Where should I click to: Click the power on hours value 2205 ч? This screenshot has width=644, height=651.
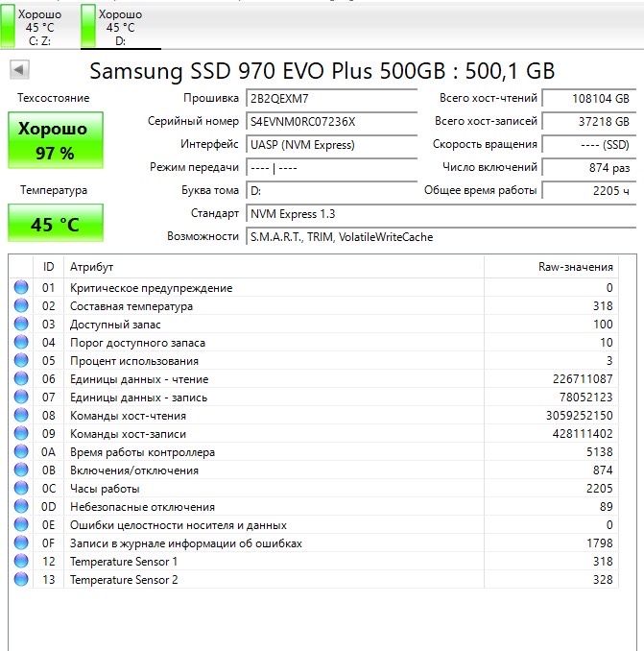(x=589, y=191)
